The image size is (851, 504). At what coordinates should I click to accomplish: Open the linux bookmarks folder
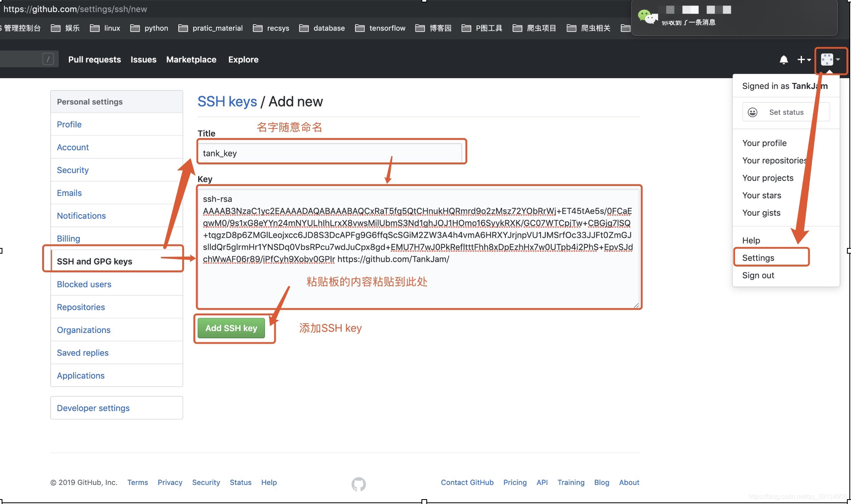pyautogui.click(x=105, y=28)
